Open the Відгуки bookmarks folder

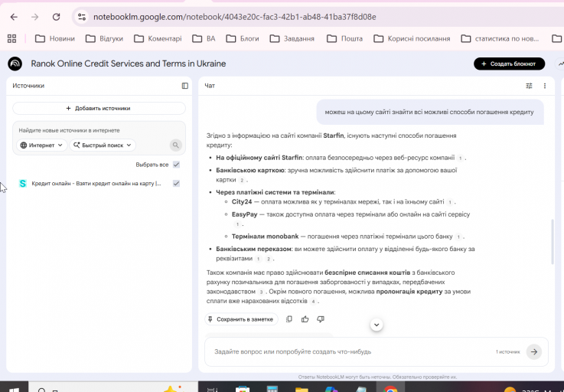coord(104,38)
